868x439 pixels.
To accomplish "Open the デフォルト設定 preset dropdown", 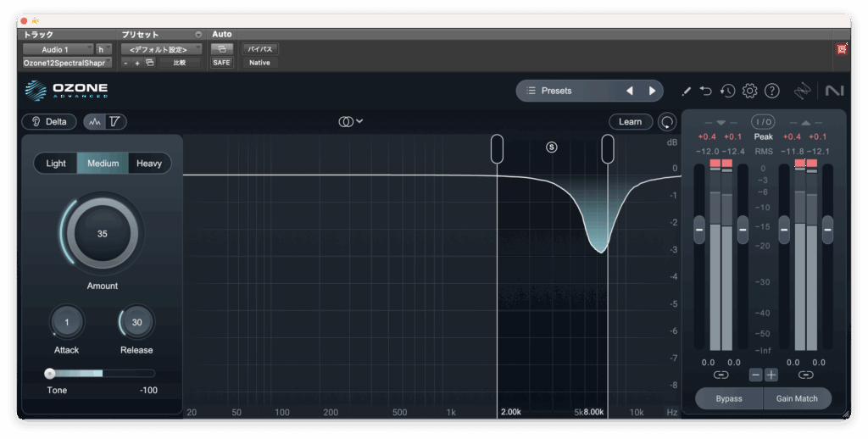I will [160, 49].
